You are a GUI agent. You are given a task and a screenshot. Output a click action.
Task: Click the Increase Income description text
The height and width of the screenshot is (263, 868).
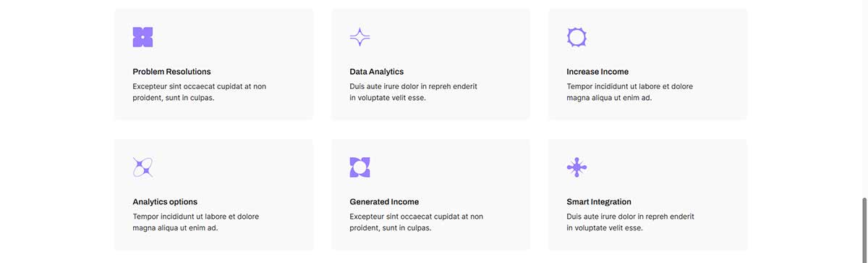click(x=629, y=92)
